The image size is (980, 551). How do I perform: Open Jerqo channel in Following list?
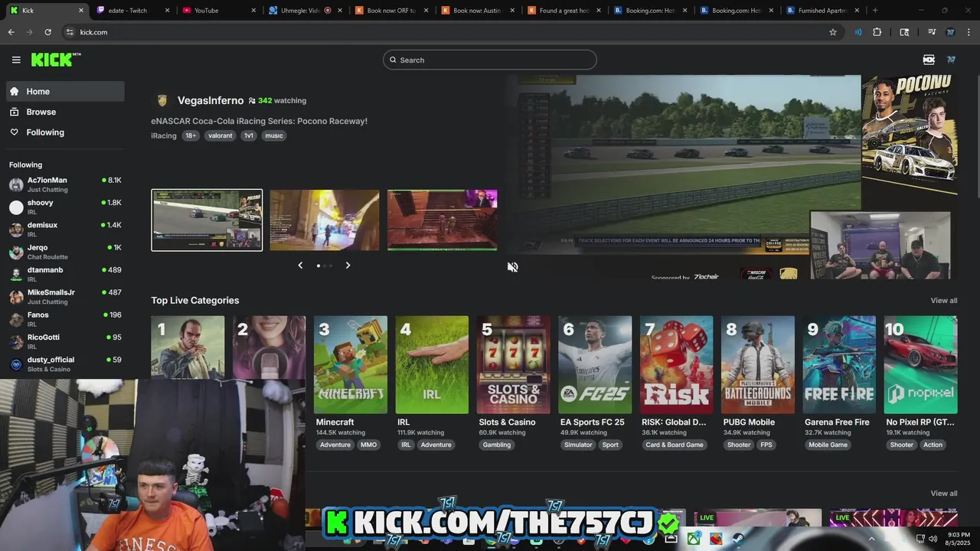(65, 252)
